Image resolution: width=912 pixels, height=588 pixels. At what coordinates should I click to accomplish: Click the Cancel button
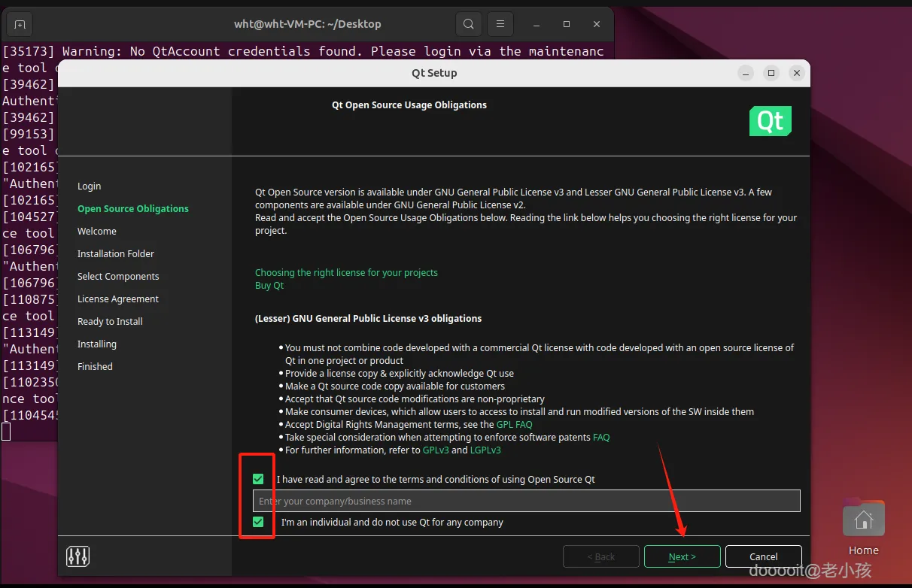(763, 556)
